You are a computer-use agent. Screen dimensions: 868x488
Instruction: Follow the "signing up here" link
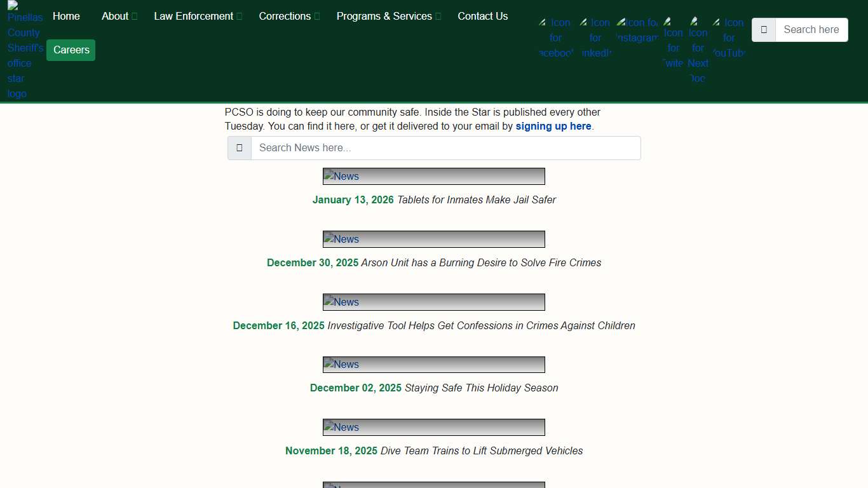click(x=553, y=126)
